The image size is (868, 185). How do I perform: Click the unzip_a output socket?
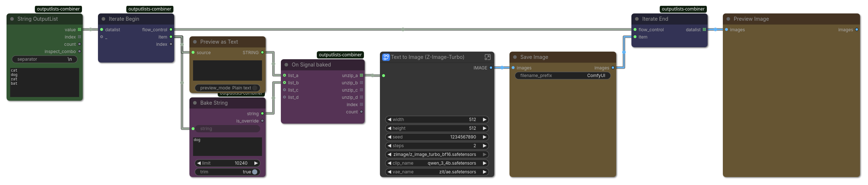(361, 75)
